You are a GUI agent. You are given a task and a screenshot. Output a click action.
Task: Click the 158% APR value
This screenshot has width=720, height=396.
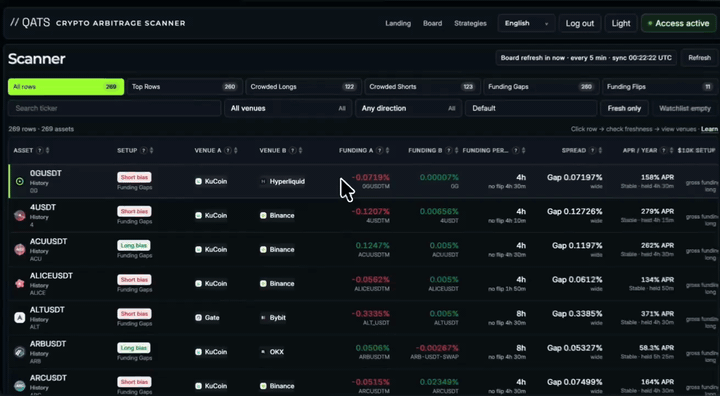[x=657, y=177]
